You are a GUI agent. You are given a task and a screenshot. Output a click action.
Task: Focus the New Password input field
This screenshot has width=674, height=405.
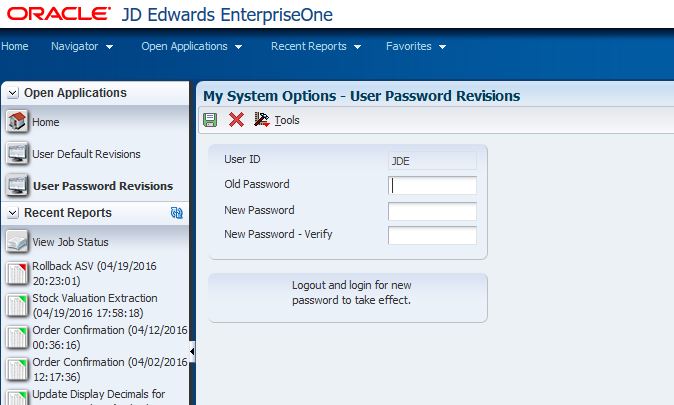(432, 211)
